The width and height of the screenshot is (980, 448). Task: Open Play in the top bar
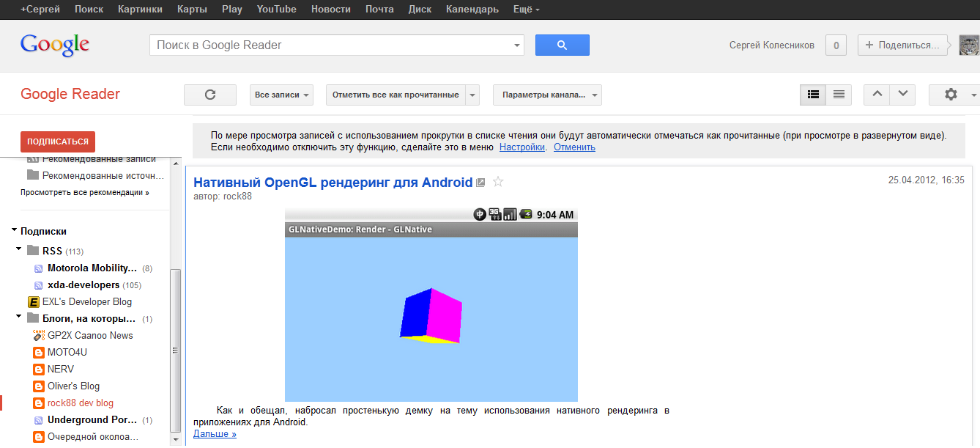[231, 10]
